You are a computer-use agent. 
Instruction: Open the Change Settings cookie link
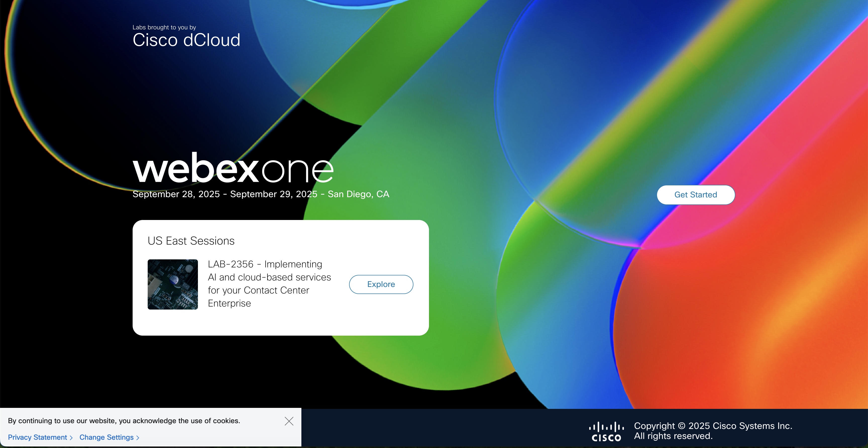point(106,437)
